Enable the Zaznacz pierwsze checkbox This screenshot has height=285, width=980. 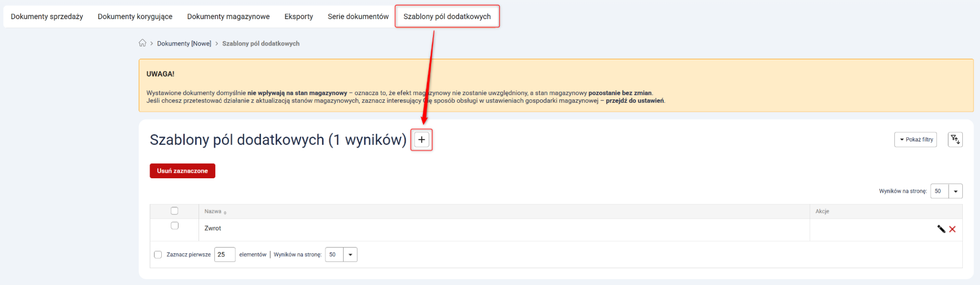(x=158, y=255)
